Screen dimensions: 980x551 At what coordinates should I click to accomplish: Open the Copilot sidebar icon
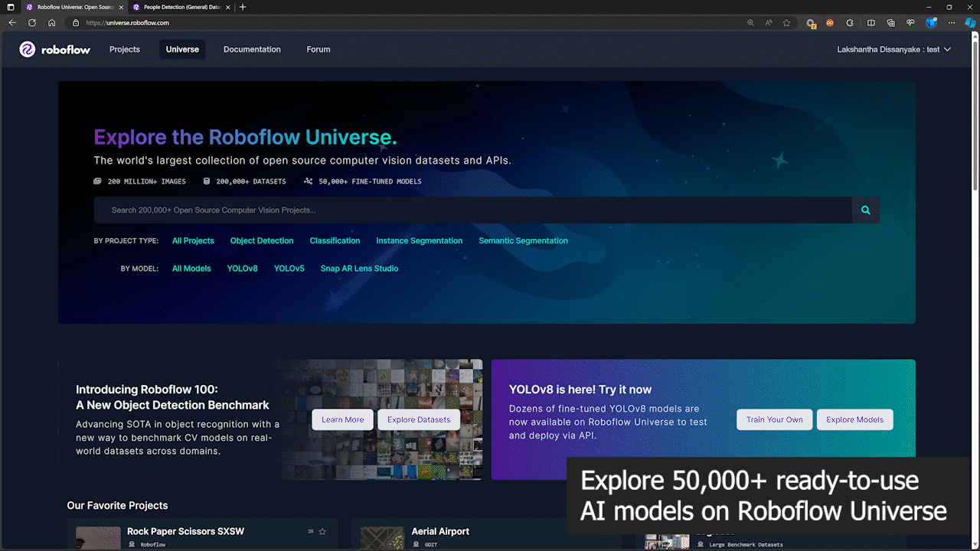pyautogui.click(x=969, y=23)
